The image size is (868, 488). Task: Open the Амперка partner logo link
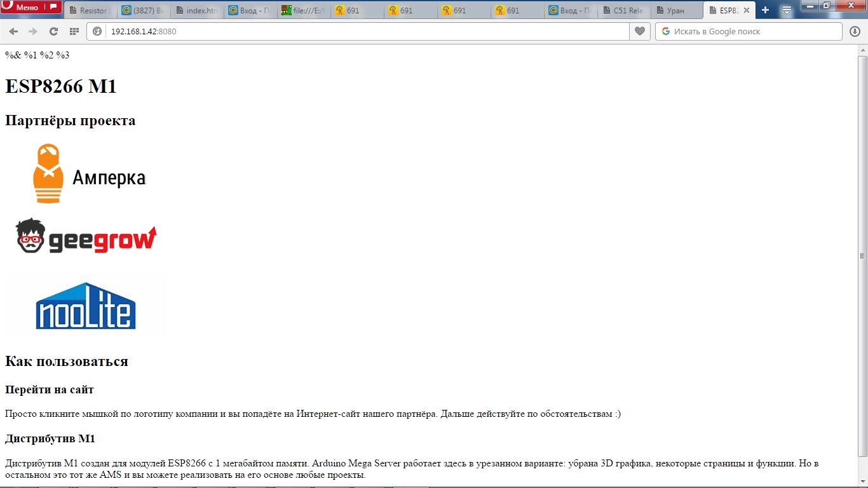point(87,173)
